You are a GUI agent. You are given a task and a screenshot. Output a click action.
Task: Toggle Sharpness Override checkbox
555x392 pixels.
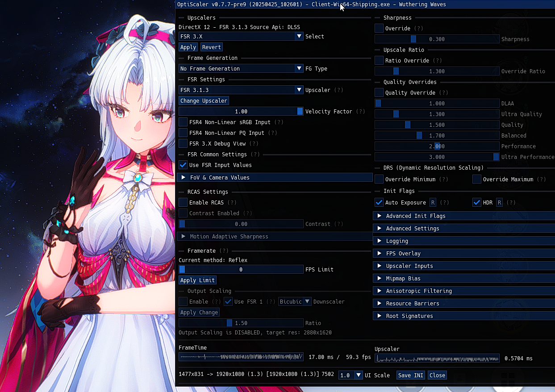coord(379,28)
